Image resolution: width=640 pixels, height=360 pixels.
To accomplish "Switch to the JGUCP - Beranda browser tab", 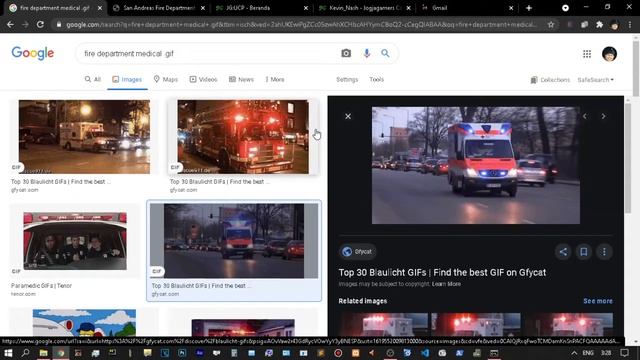I will [x=261, y=8].
